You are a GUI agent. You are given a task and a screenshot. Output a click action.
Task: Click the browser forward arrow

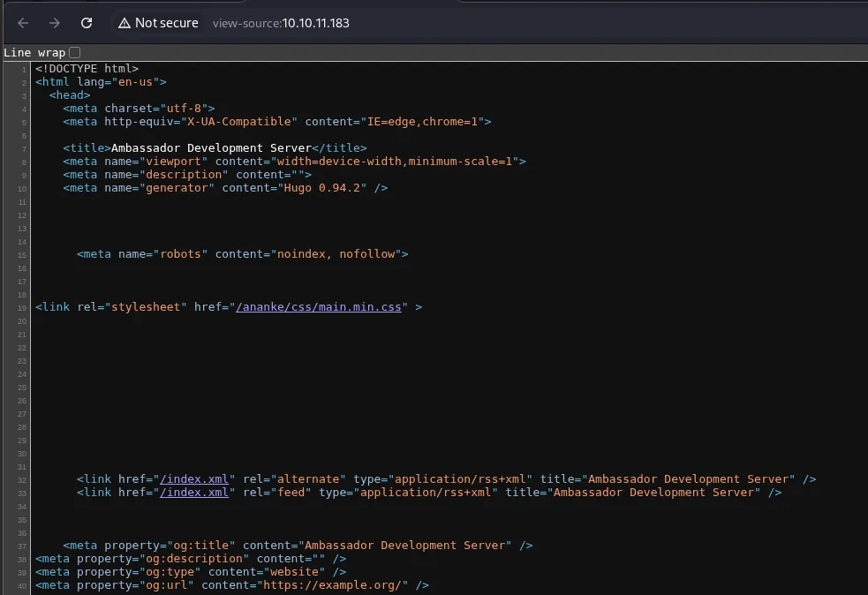(x=54, y=23)
